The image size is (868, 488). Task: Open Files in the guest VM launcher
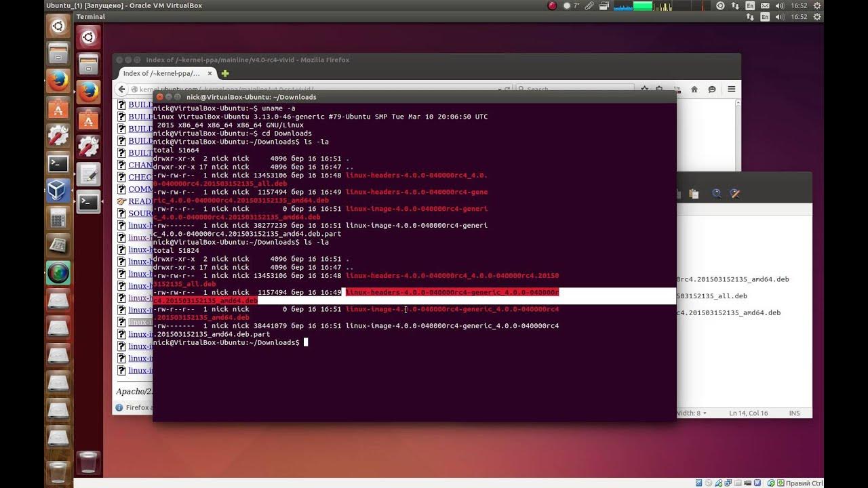88,64
